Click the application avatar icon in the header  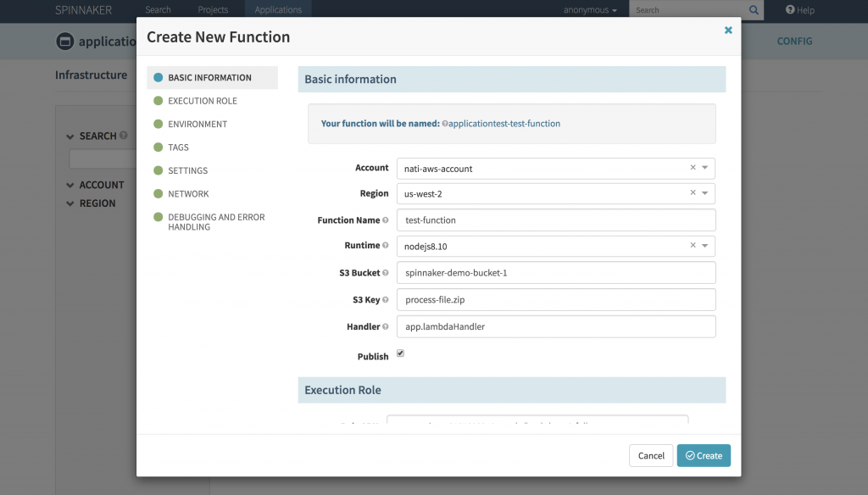64,41
